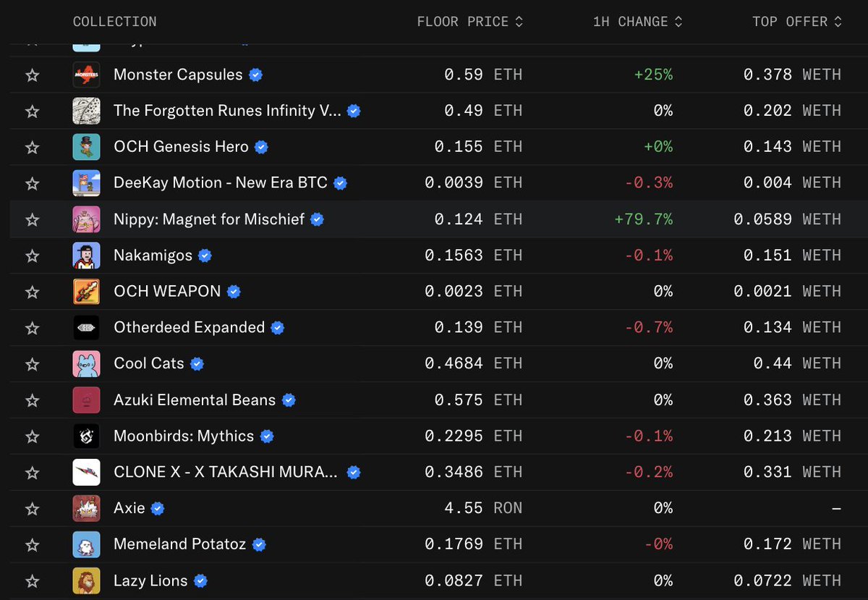This screenshot has height=600, width=868.
Task: Open The Forgotten Runes Infinity link
Action: [227, 111]
